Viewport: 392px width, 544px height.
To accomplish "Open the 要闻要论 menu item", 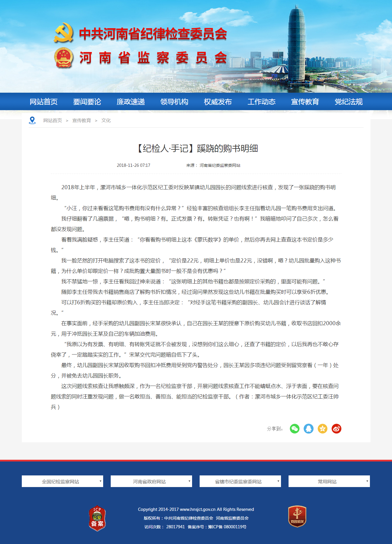I will (x=87, y=102).
